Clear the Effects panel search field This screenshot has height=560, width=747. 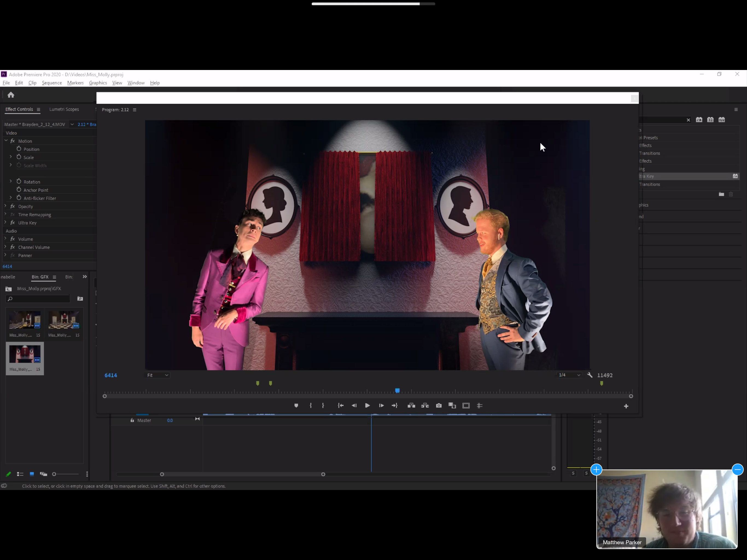tap(688, 120)
